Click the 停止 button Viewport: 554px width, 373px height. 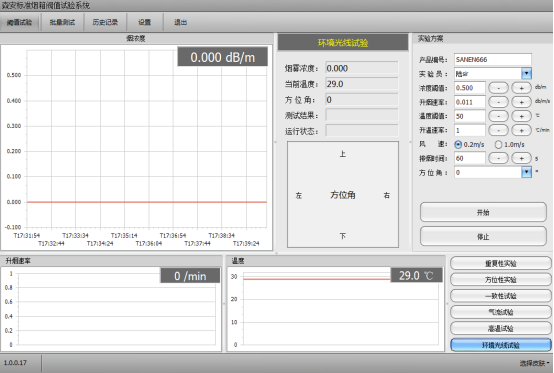[483, 237]
